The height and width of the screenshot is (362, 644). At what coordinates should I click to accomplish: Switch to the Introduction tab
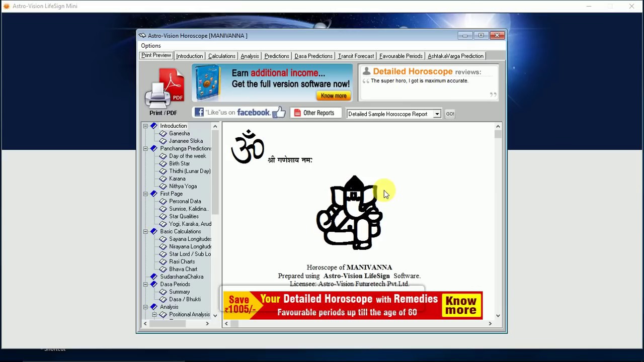[x=190, y=56]
